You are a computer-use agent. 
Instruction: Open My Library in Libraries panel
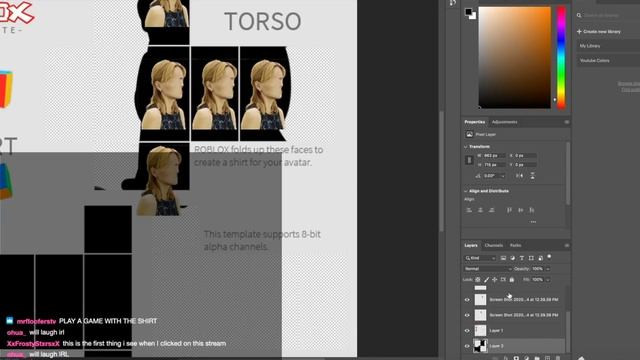click(608, 46)
